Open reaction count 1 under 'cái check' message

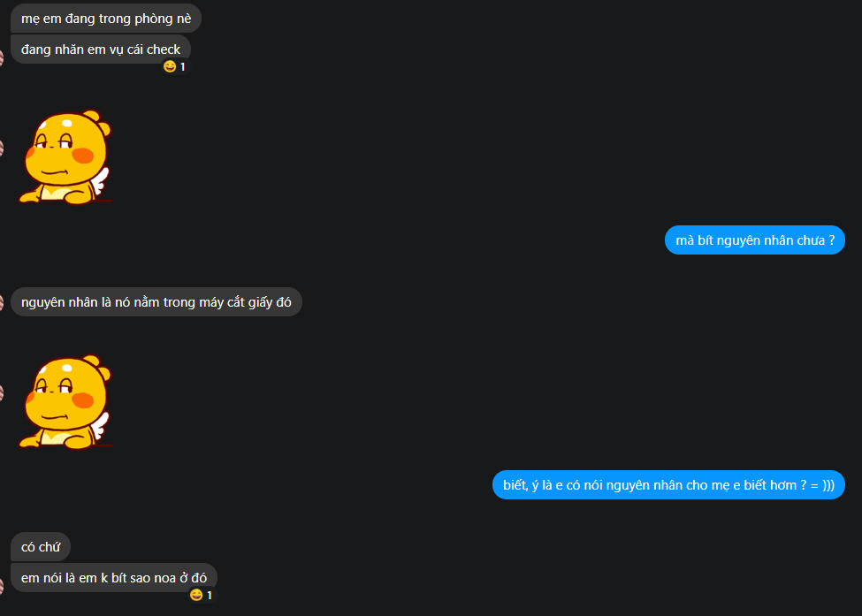[182, 67]
